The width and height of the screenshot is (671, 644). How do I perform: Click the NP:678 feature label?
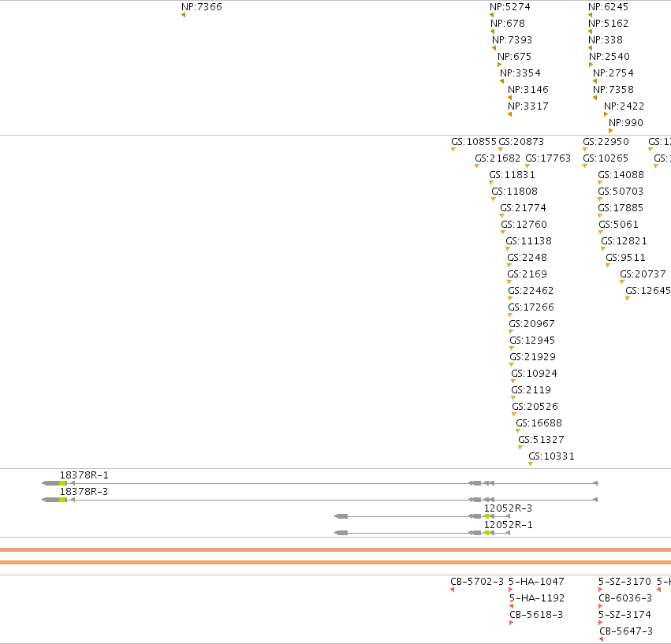508,24
